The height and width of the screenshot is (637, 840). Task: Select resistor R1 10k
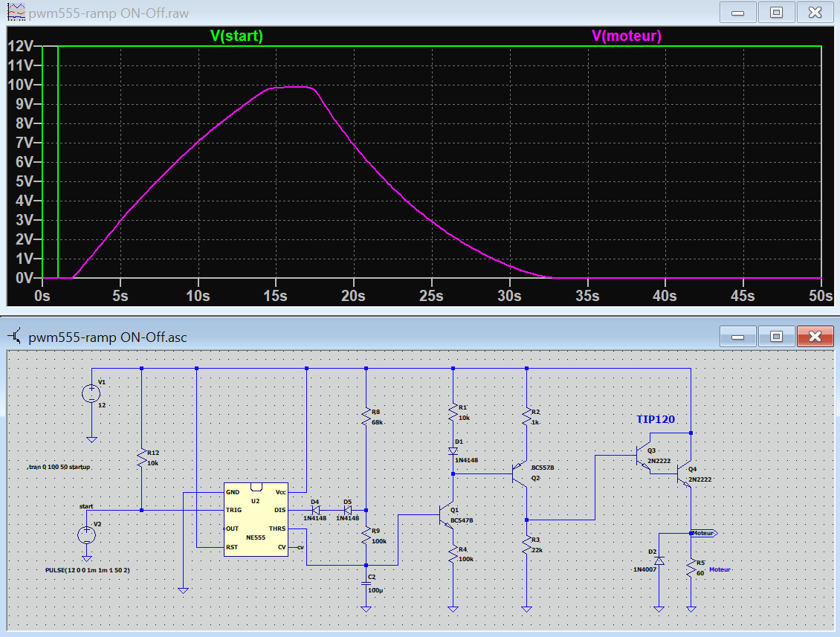click(x=453, y=413)
